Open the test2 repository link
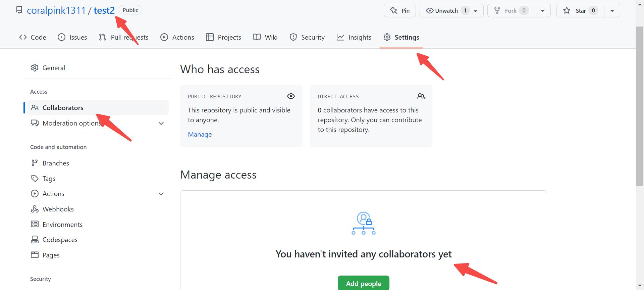This screenshot has height=290, width=644. (x=104, y=10)
